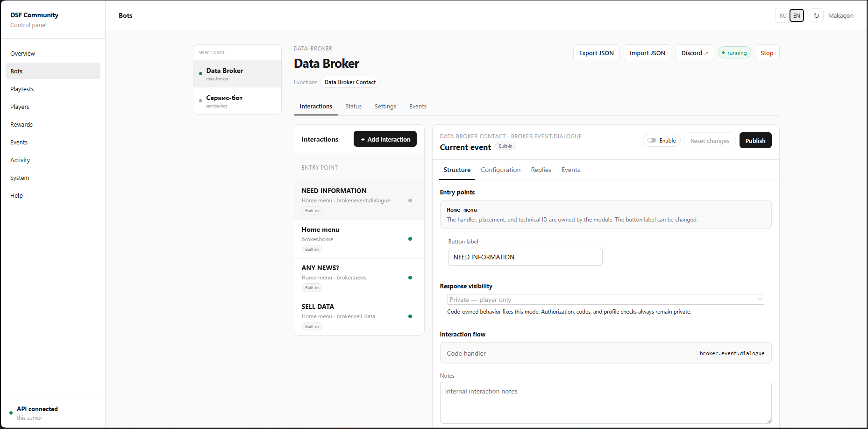Open the SELL DATA interaction
Image resolution: width=868 pixels, height=429 pixels.
pos(359,316)
